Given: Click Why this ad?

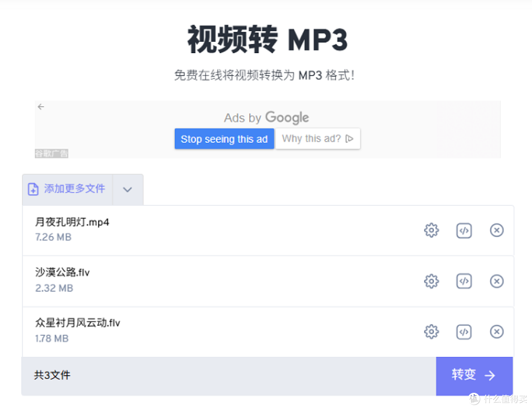Looking at the screenshot, I should tap(318, 139).
